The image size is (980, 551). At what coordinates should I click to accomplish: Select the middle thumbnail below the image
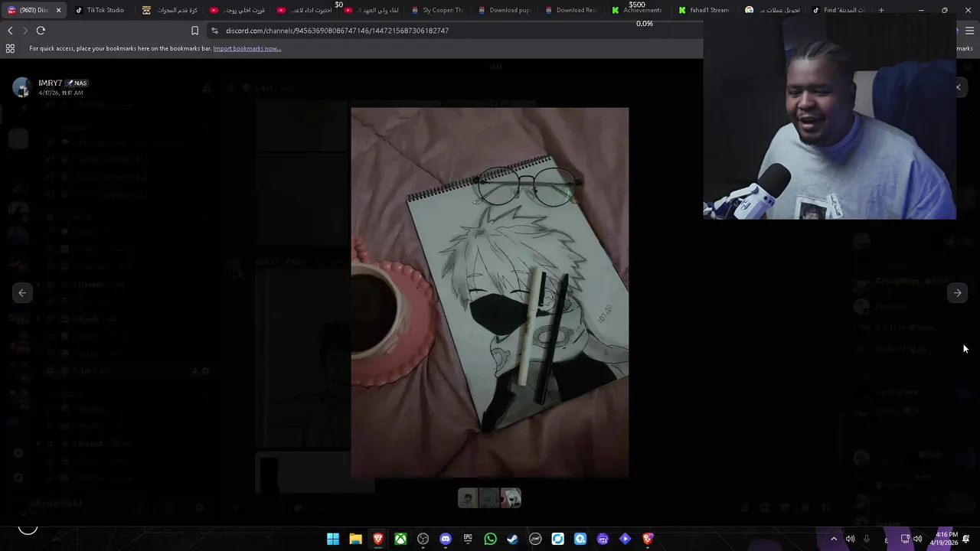489,498
